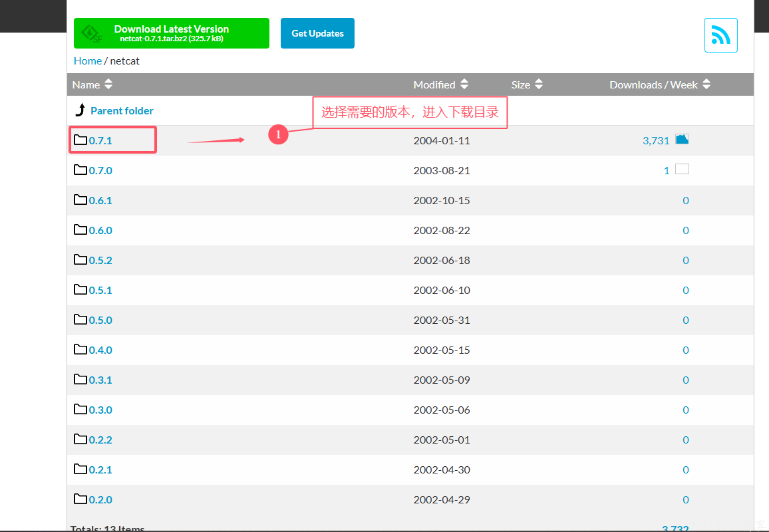Click the 0.3.0 folder icon

pos(80,410)
